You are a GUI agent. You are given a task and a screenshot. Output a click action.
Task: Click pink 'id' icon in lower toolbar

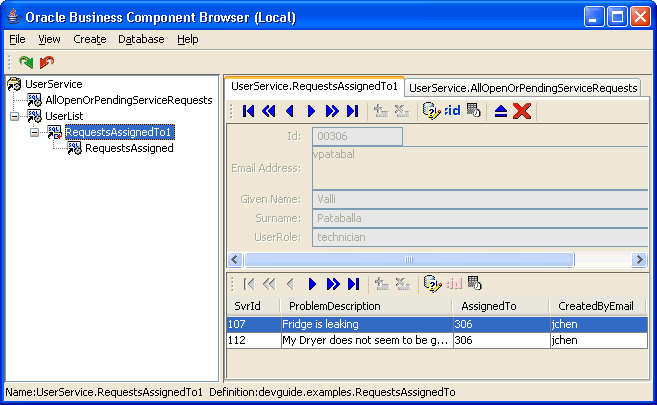[454, 284]
